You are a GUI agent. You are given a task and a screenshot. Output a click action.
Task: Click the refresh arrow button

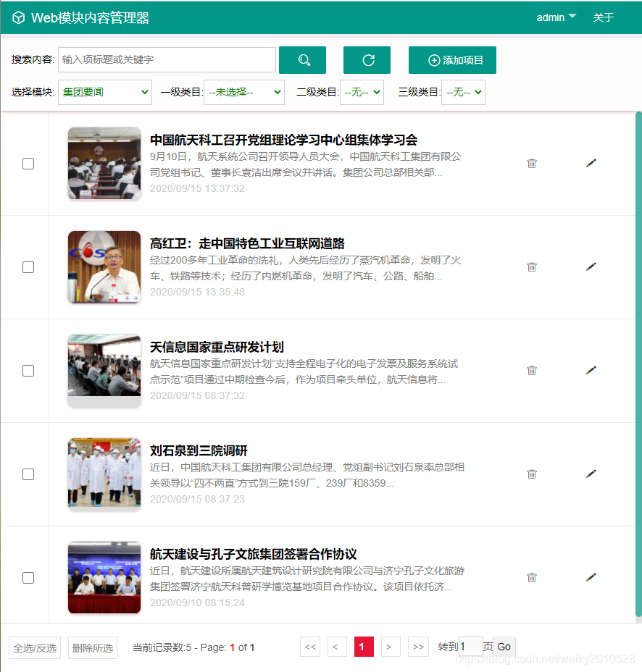pyautogui.click(x=367, y=60)
